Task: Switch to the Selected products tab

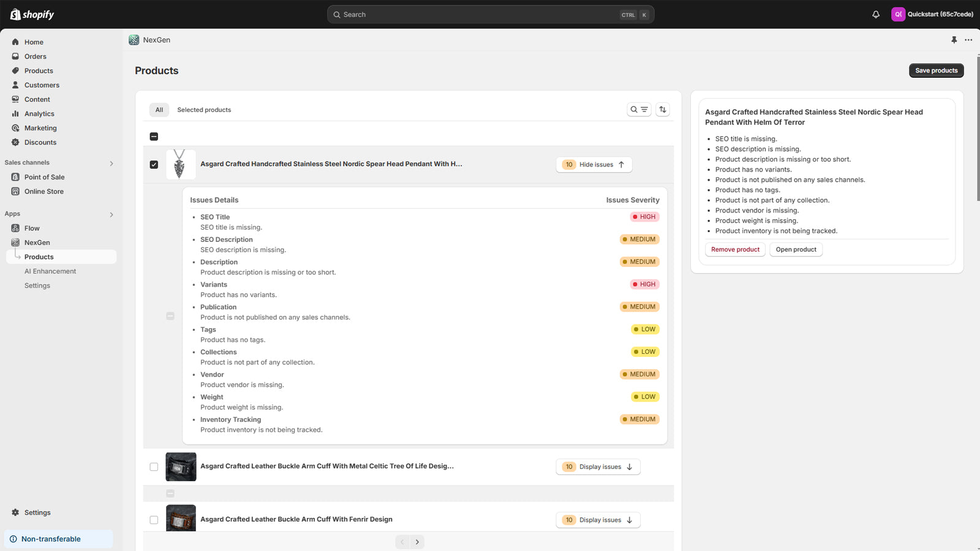Action: [x=204, y=110]
